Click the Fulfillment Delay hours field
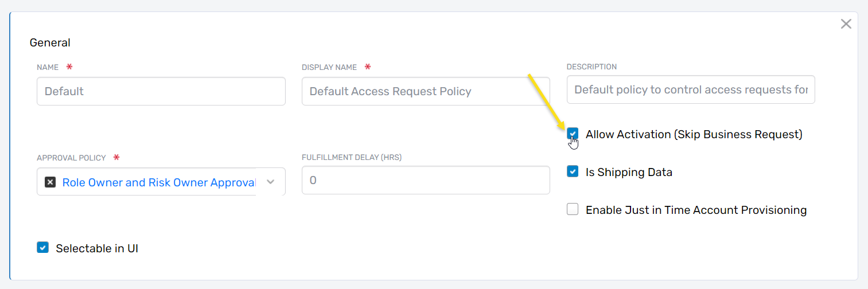Viewport: 868px width, 289px height. pos(425,180)
